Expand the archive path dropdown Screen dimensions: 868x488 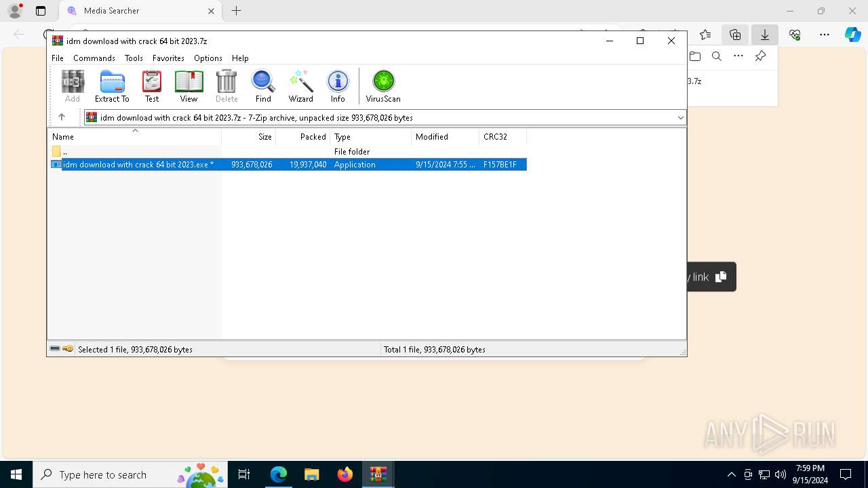coord(680,117)
